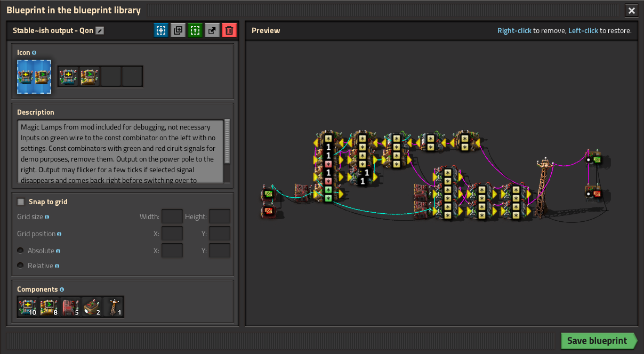
Task: Select the Absolute radio button
Action: (x=20, y=251)
